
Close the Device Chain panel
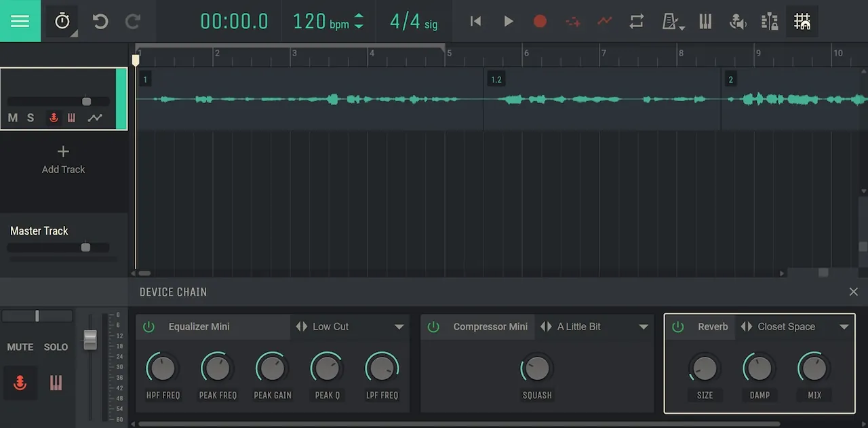853,292
